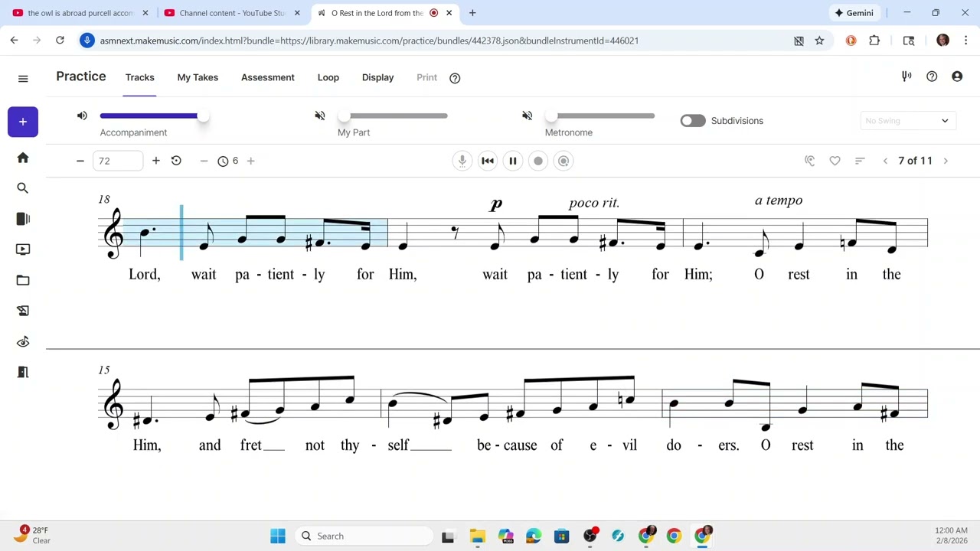
Task: Click the 7 of 11 page indicator
Action: coord(916,161)
